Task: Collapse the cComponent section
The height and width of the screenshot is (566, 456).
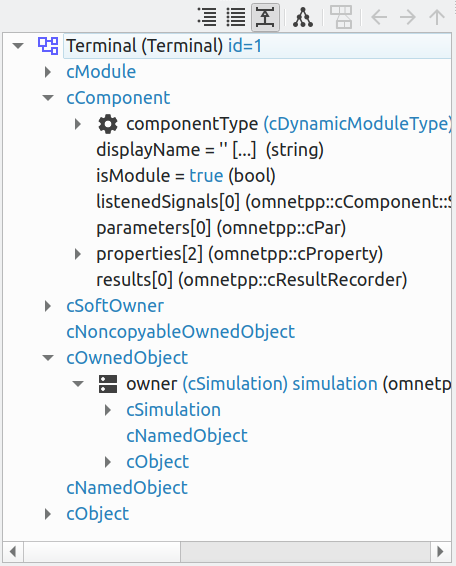Action: click(x=48, y=98)
